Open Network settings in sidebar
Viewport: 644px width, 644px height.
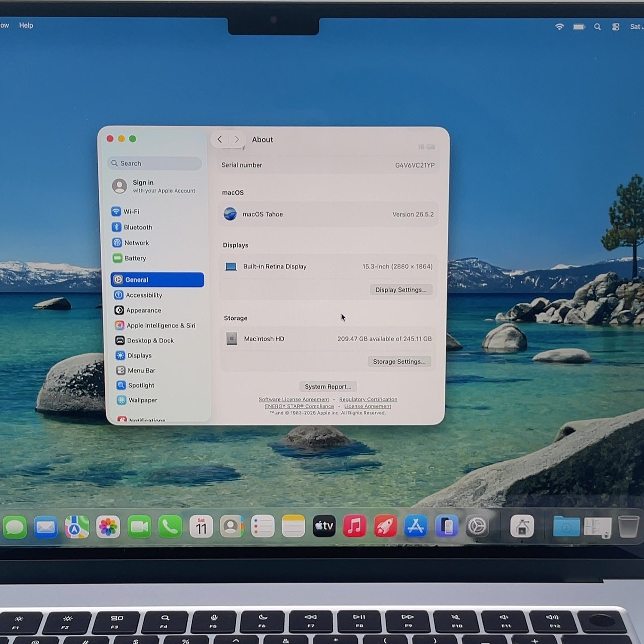[x=131, y=243]
